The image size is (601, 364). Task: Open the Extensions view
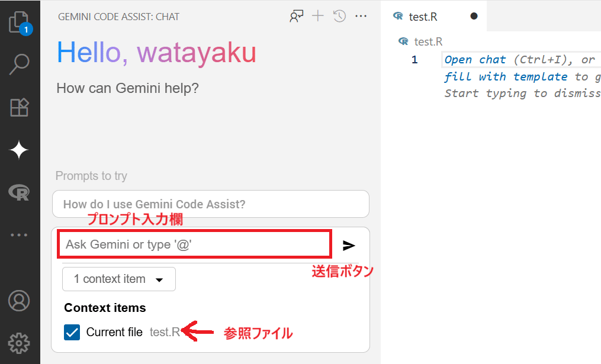click(20, 107)
